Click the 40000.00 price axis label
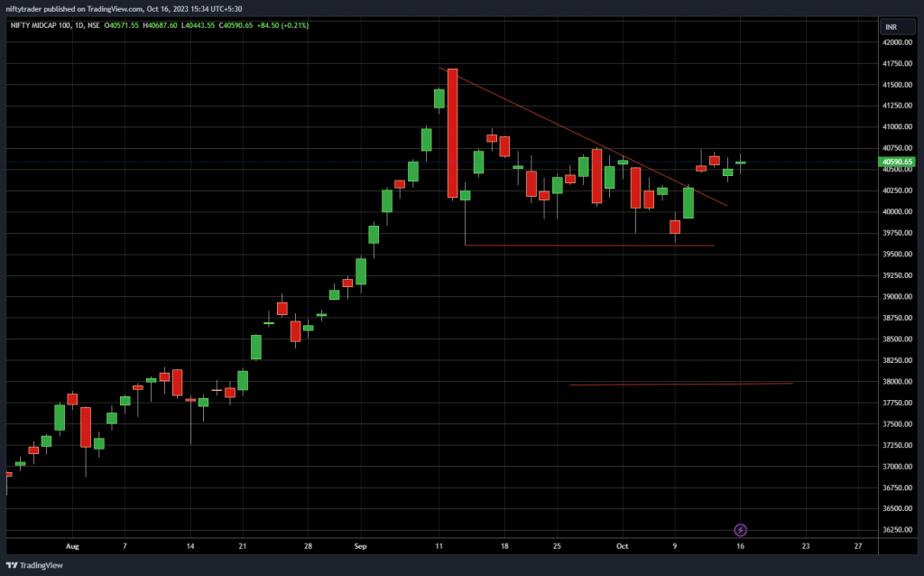Viewport: 924px width, 576px height. [x=897, y=211]
